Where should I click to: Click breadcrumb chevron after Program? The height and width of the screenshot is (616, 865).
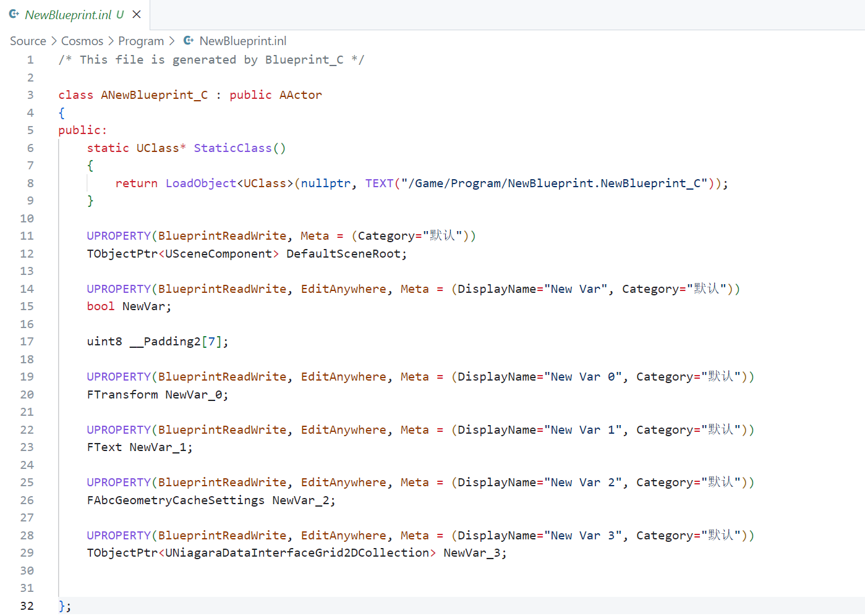coord(172,41)
